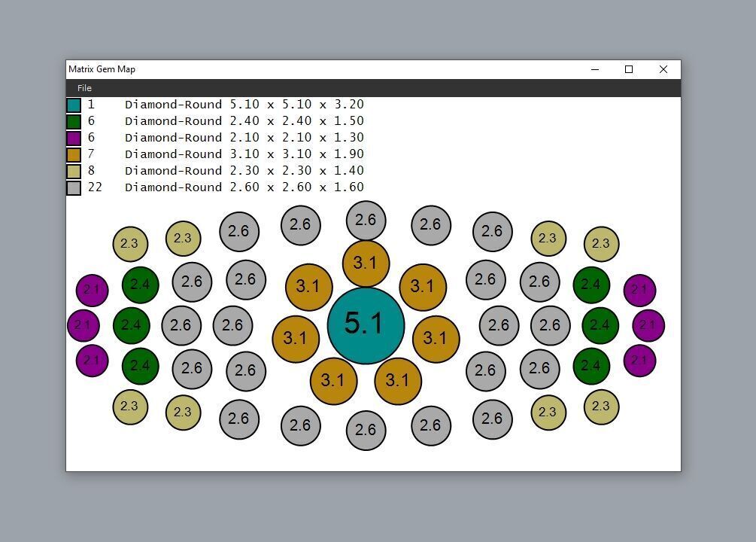756x542 pixels.
Task: Maximize the Matrix Gem Map window
Action: [629, 69]
